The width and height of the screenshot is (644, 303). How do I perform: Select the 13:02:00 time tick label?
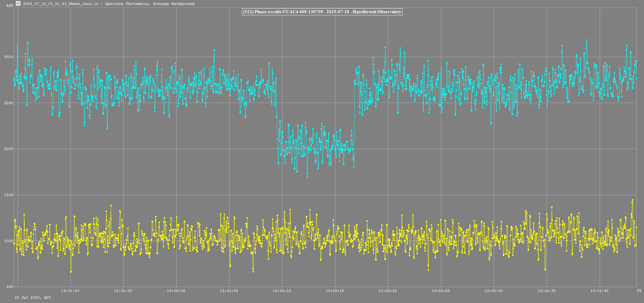pyautogui.click(x=176, y=291)
